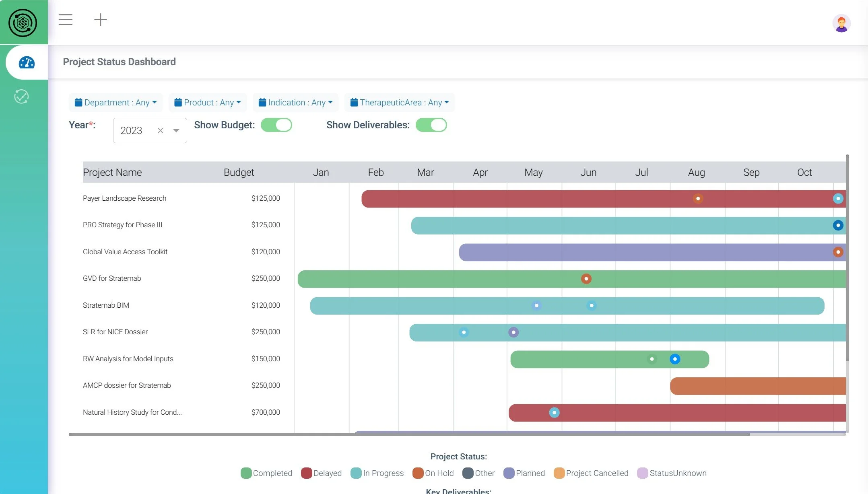868x494 pixels.
Task: Click the Delayed legend color swatch
Action: click(306, 473)
